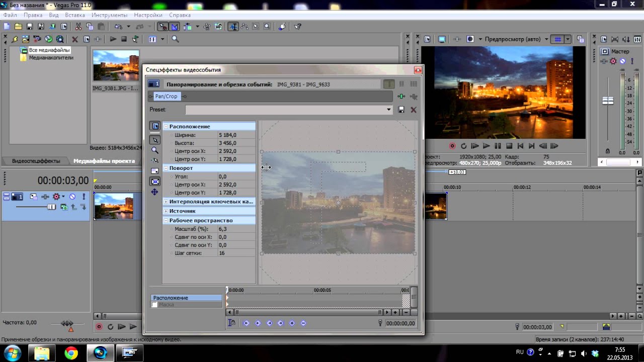Delete the preset with the red X

[x=414, y=110]
